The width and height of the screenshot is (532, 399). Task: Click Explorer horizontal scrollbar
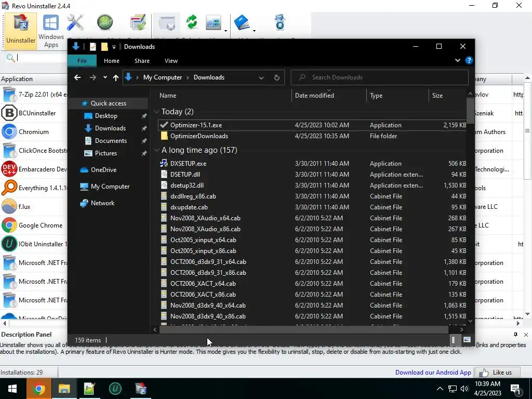303,329
